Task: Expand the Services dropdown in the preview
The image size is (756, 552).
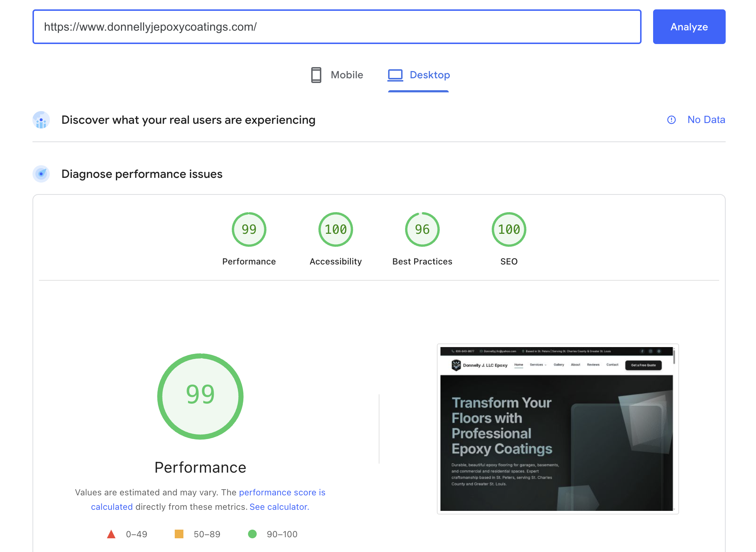Action: coord(538,365)
